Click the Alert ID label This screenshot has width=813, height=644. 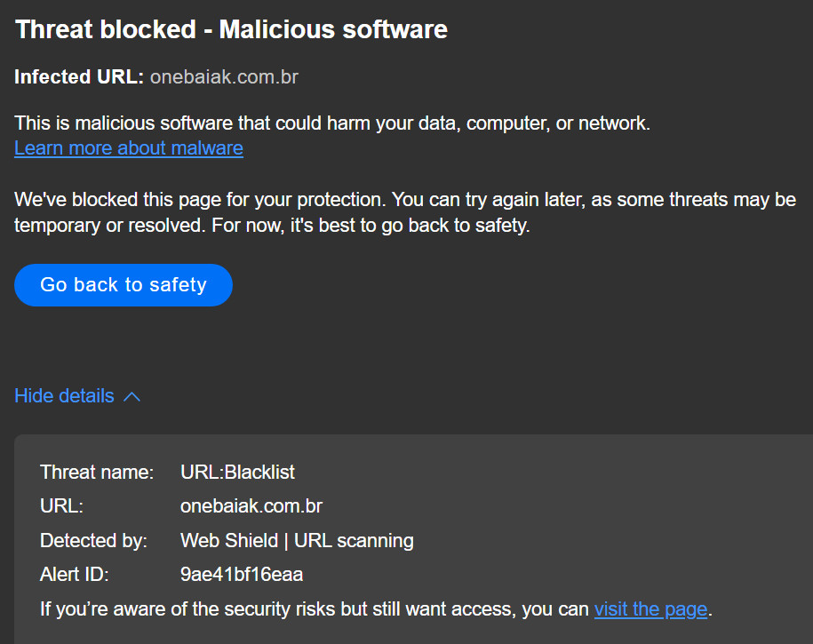tap(74, 575)
